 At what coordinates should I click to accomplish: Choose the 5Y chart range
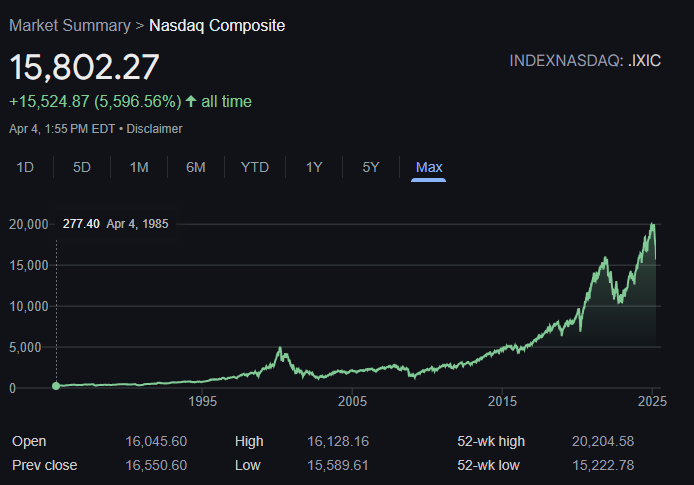[371, 167]
